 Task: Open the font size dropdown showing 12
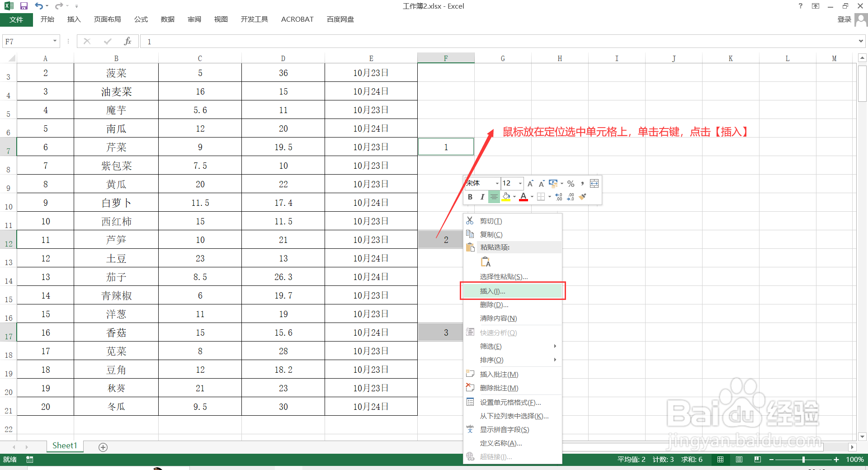520,183
